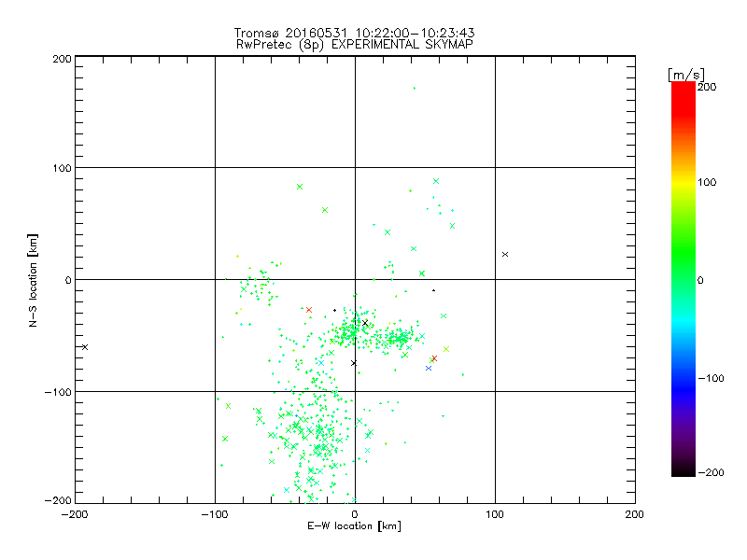Click the E-W axis tick label '200'
Screen dimensions: 747x560
coord(635,514)
